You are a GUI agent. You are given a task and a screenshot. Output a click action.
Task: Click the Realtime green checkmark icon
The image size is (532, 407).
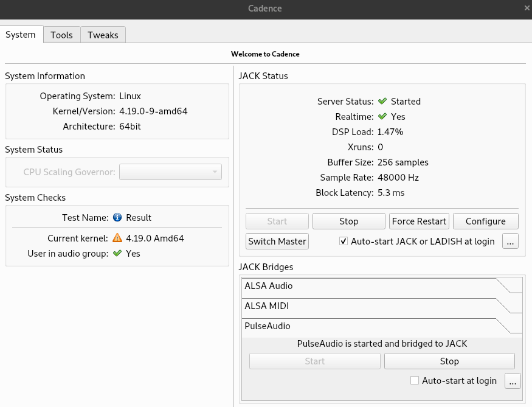(x=382, y=117)
